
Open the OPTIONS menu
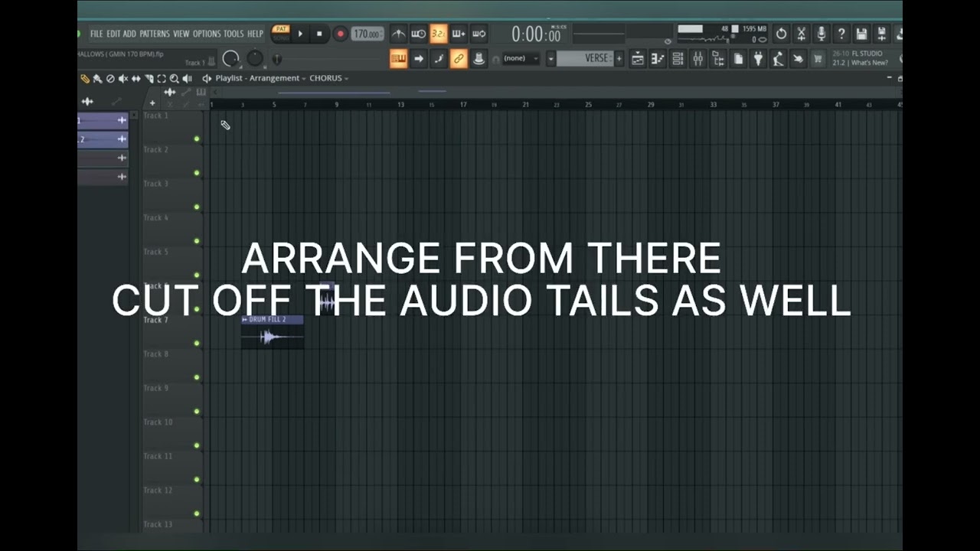coord(207,34)
